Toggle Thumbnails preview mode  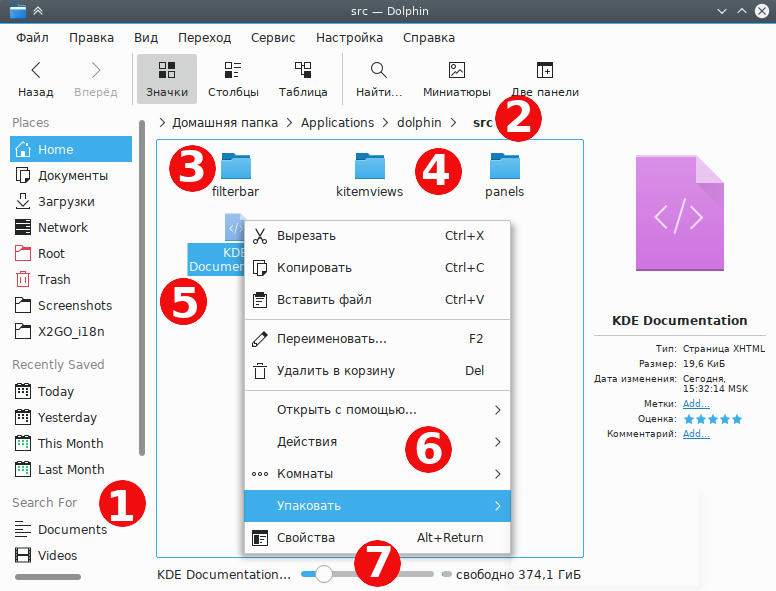coord(456,79)
